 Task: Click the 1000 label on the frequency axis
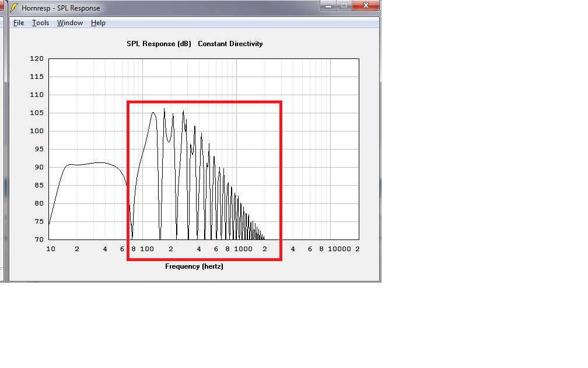pyautogui.click(x=243, y=249)
